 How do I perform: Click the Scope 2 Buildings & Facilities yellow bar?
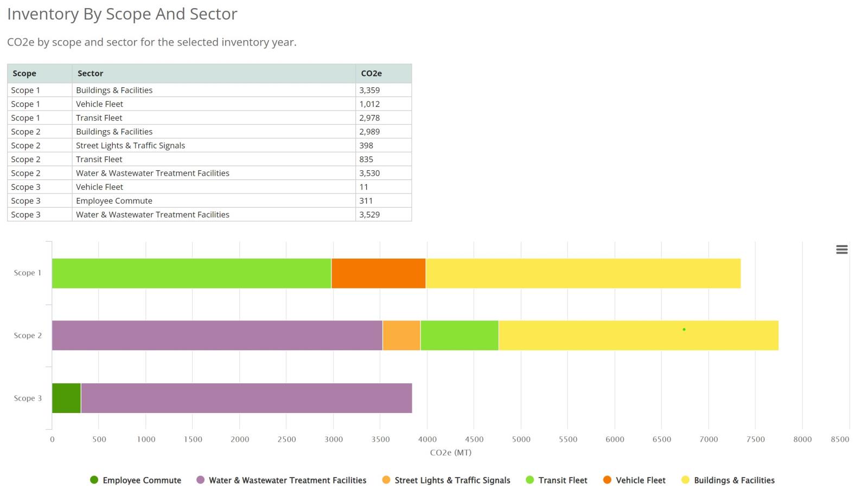(639, 336)
